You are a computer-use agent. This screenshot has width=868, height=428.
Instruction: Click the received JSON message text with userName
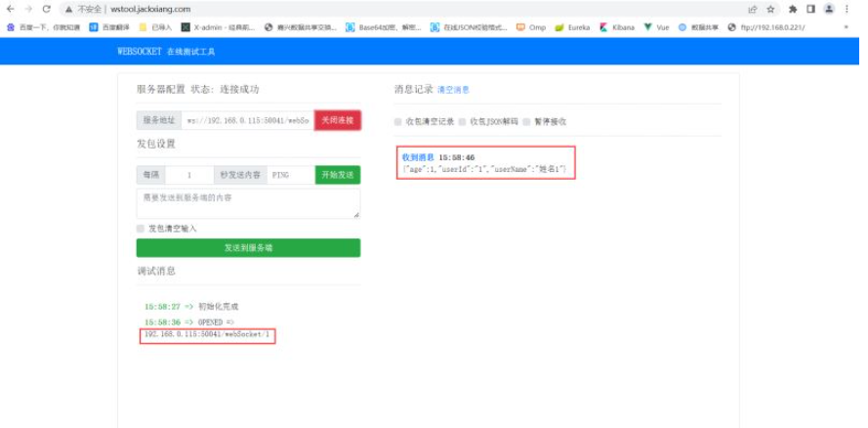(484, 168)
